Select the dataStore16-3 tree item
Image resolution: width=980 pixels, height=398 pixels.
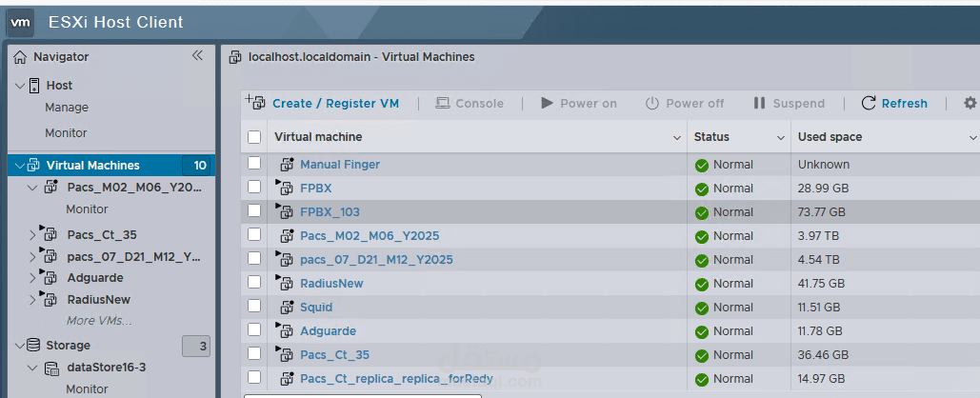click(x=107, y=368)
